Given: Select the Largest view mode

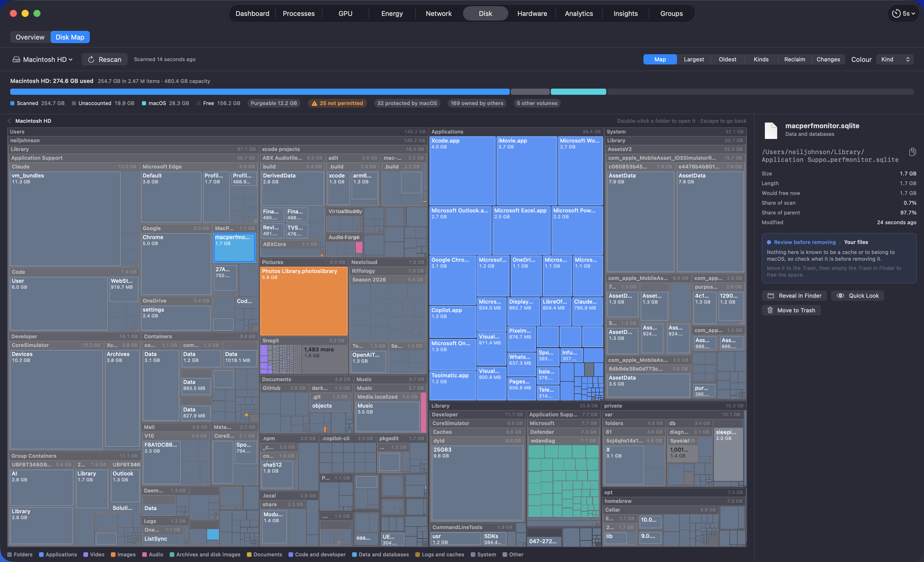Looking at the screenshot, I should coord(694,59).
